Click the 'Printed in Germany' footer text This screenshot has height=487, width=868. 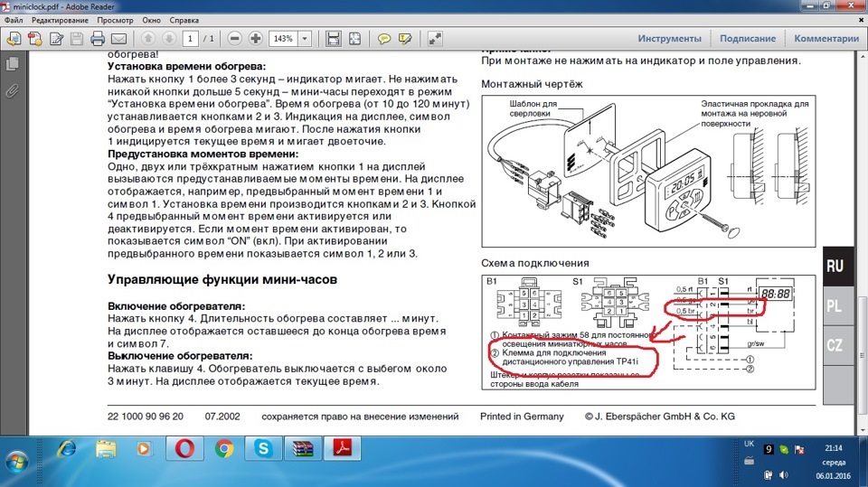click(x=522, y=417)
